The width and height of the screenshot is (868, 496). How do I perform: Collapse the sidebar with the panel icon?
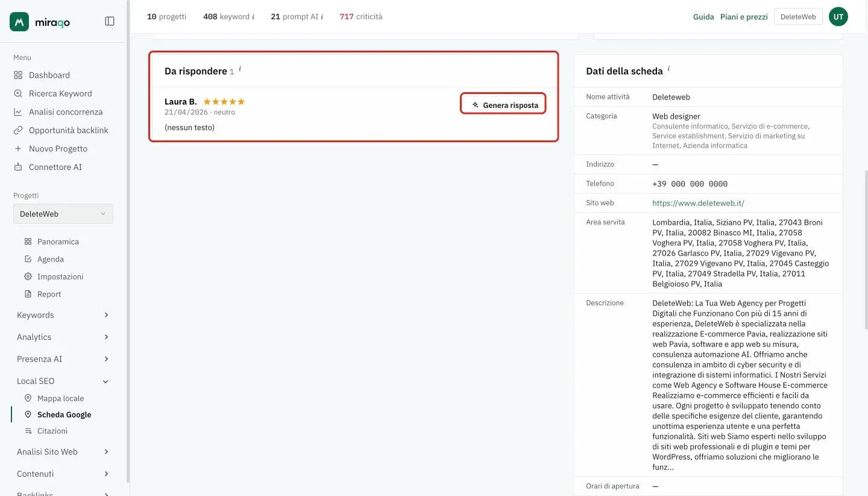click(x=110, y=21)
